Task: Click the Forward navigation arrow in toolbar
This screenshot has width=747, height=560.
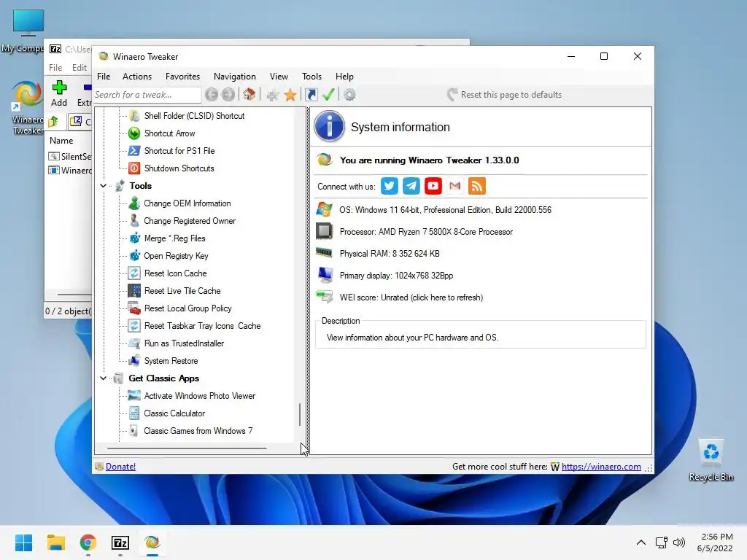Action: 228,95
